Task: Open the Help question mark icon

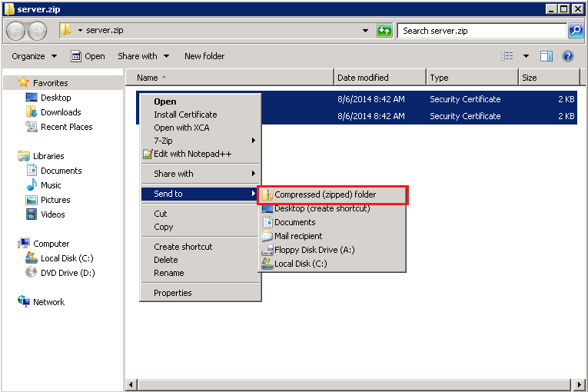Action: click(x=568, y=56)
